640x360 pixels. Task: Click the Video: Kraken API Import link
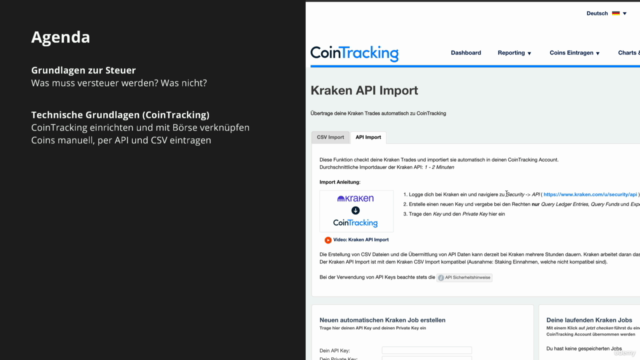pyautogui.click(x=360, y=240)
